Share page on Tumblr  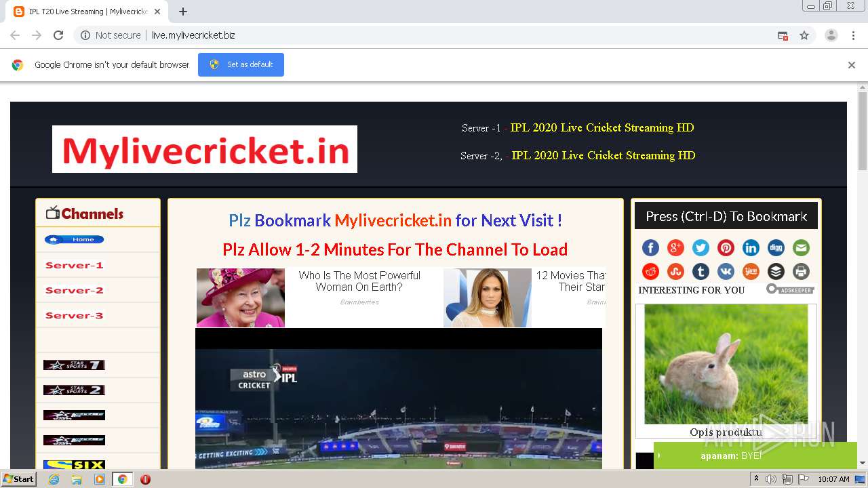701,272
